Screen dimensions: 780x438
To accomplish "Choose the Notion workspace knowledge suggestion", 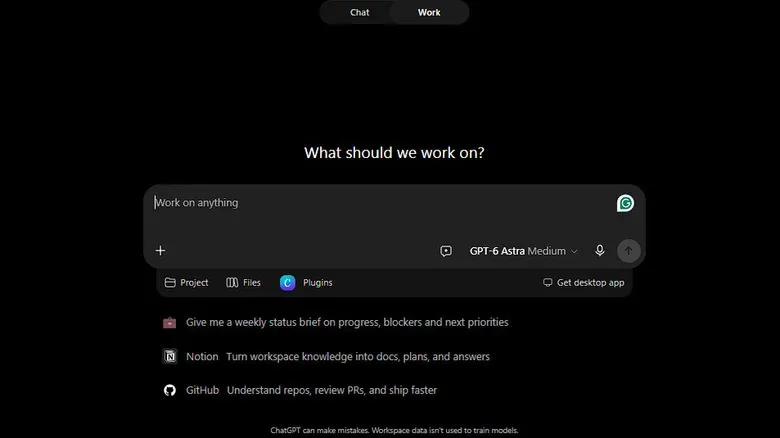I will (326, 356).
